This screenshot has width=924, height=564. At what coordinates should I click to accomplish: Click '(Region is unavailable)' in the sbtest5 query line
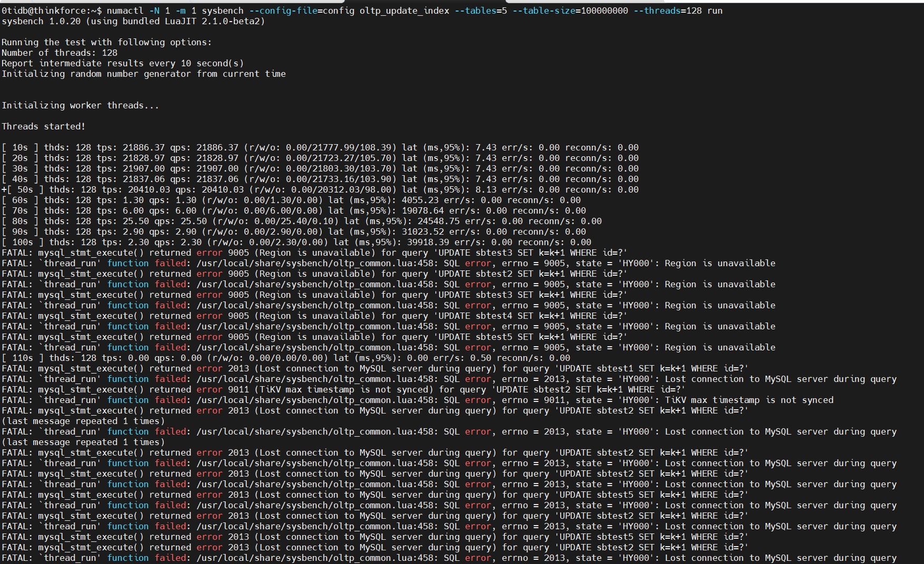point(315,337)
